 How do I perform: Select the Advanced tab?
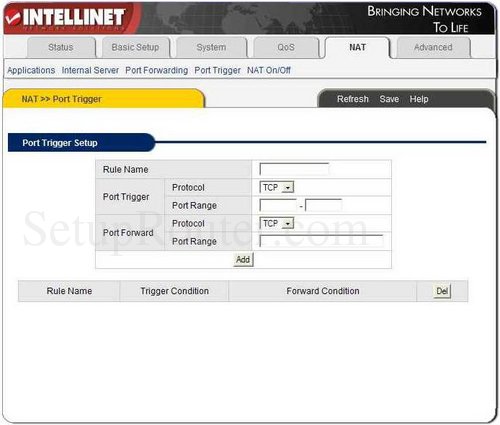click(433, 47)
